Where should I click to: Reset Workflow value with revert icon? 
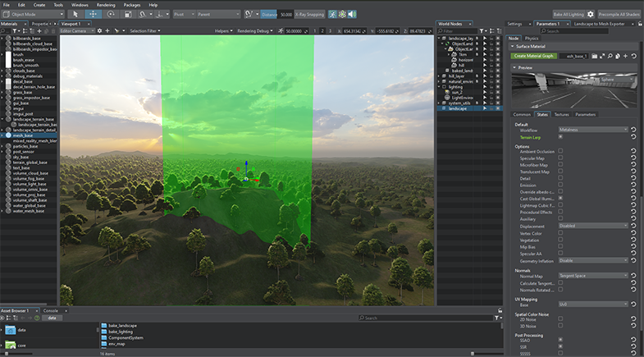point(633,130)
